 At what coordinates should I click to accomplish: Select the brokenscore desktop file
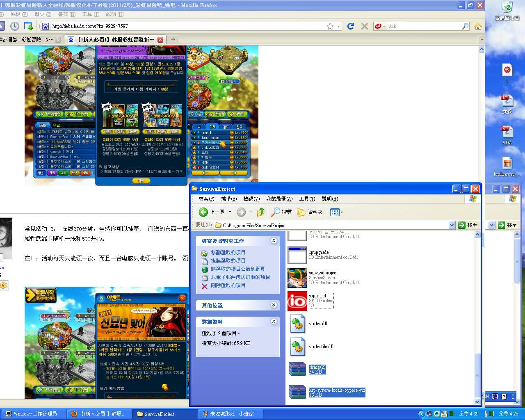click(x=507, y=167)
